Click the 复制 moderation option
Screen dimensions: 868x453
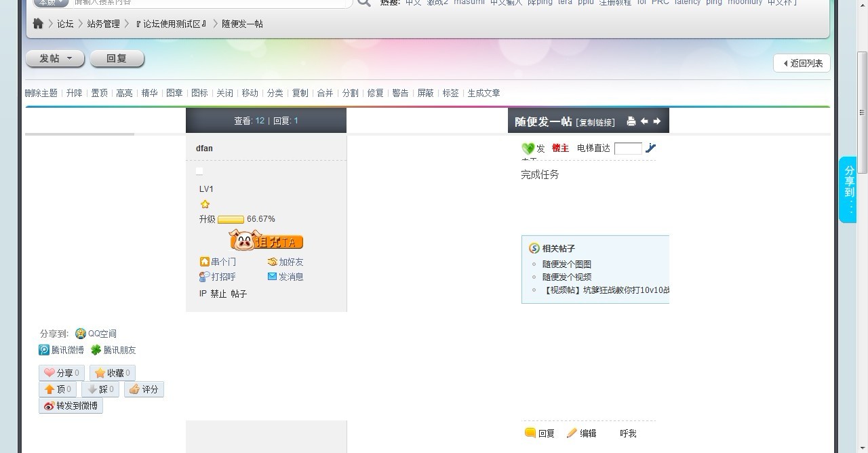300,93
